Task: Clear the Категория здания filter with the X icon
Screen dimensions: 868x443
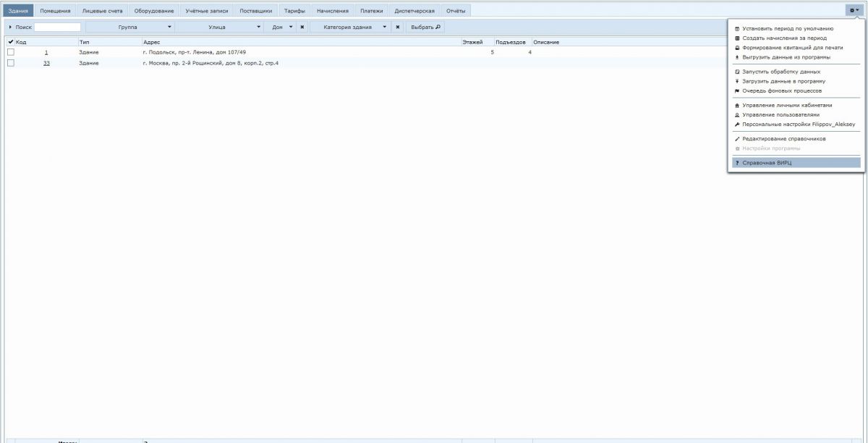Action: click(x=397, y=27)
